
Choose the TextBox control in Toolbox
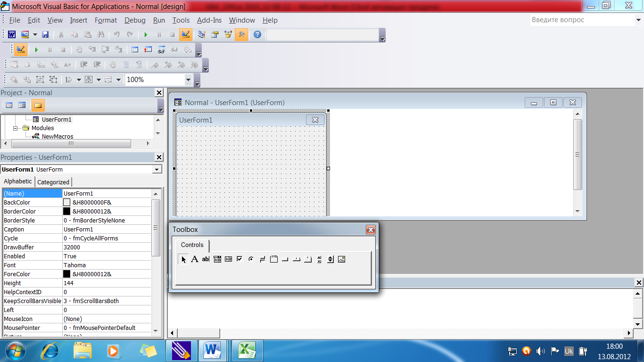(x=206, y=259)
